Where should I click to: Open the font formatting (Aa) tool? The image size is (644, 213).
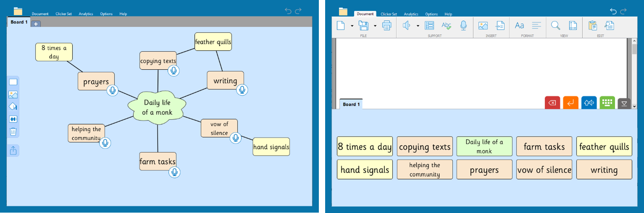tap(519, 26)
